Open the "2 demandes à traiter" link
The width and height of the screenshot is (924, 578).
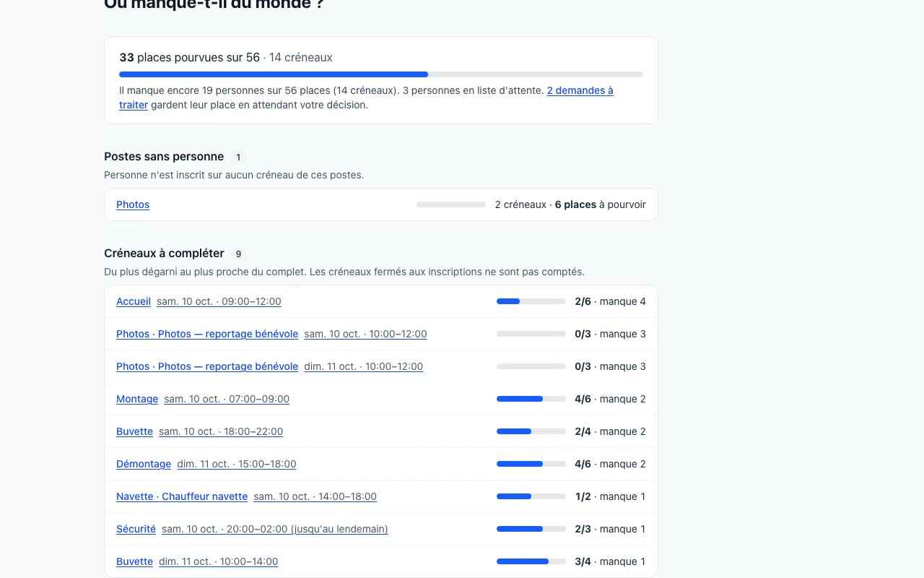click(x=580, y=90)
